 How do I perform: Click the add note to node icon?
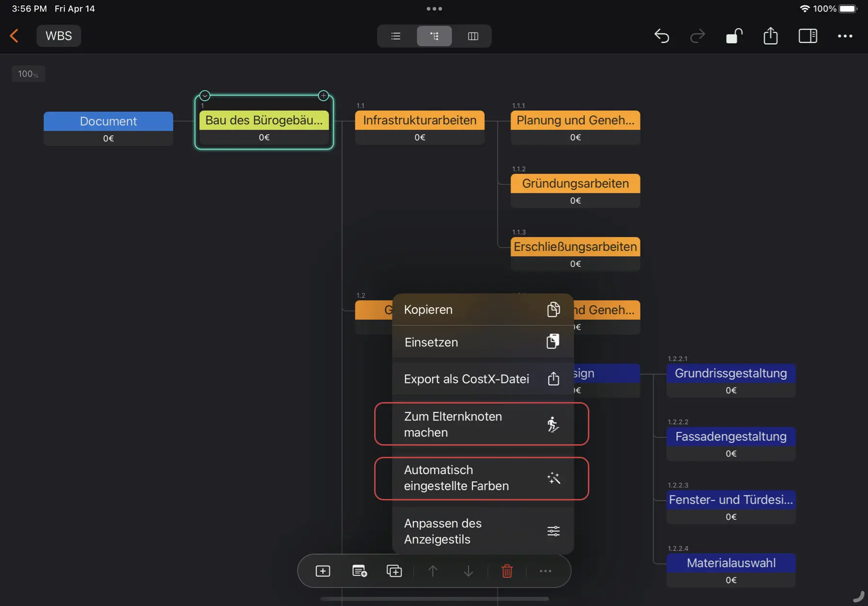pyautogui.click(x=359, y=571)
